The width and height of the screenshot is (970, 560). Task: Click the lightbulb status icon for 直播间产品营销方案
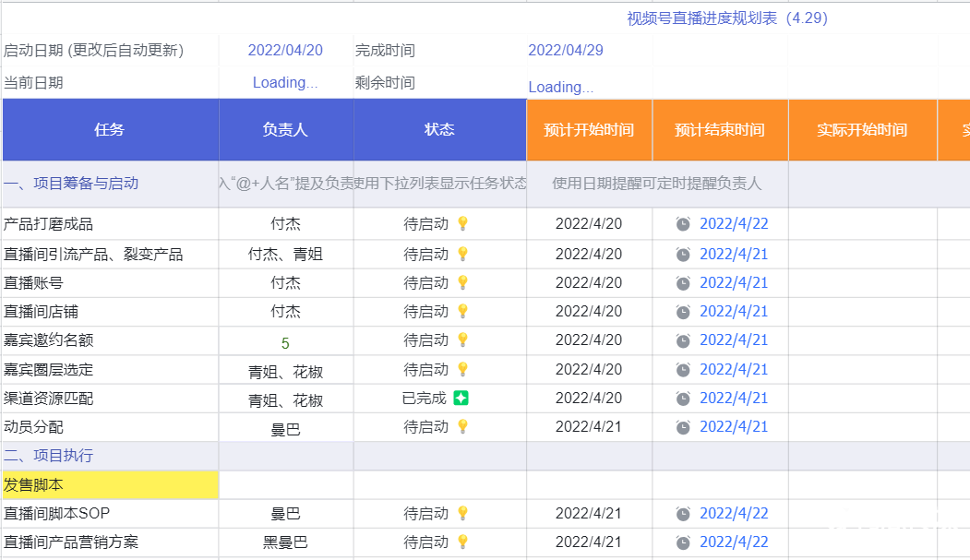pyautogui.click(x=462, y=542)
